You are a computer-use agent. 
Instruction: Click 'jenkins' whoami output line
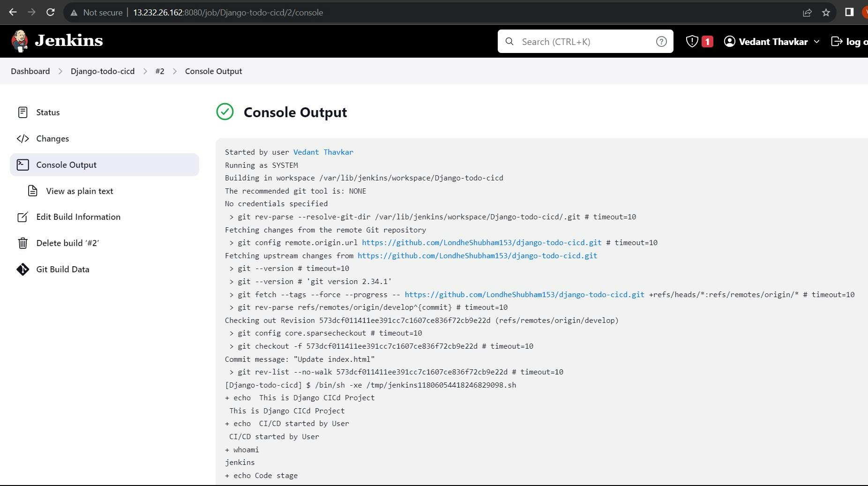[240, 463]
